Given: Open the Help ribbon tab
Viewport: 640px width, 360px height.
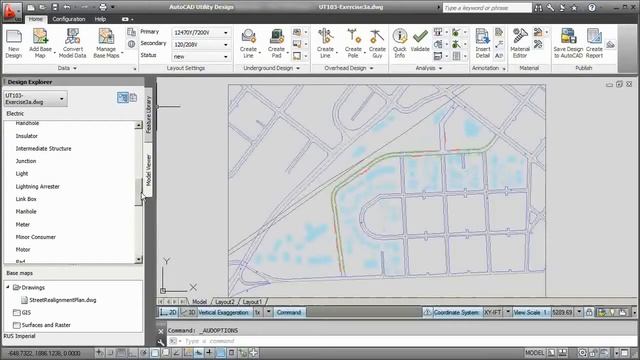Looking at the screenshot, I should [100, 19].
